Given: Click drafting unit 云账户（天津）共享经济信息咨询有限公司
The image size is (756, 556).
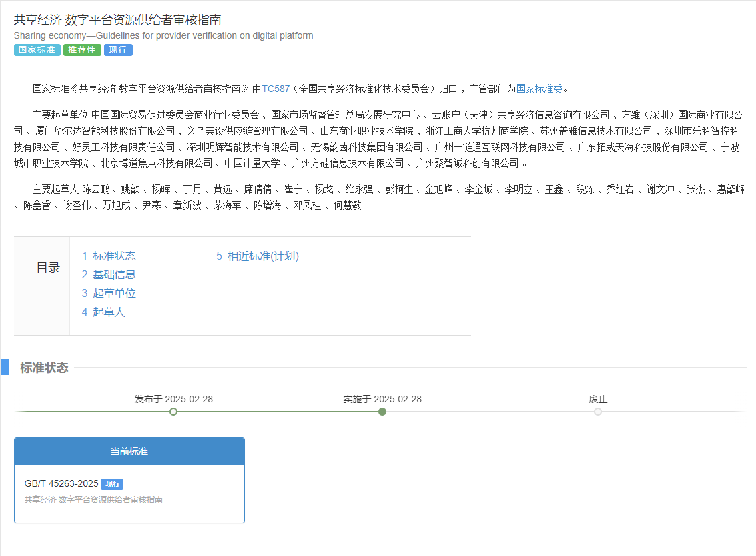Looking at the screenshot, I should [x=520, y=115].
